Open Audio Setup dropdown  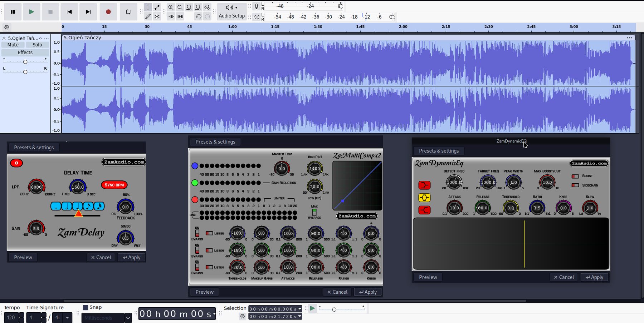(232, 12)
